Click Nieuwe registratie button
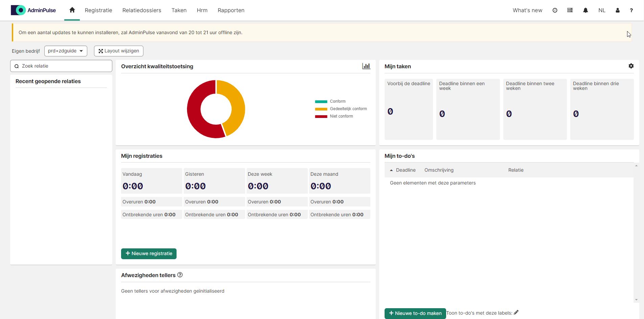Screen dimensions: 644x319 [149, 254]
